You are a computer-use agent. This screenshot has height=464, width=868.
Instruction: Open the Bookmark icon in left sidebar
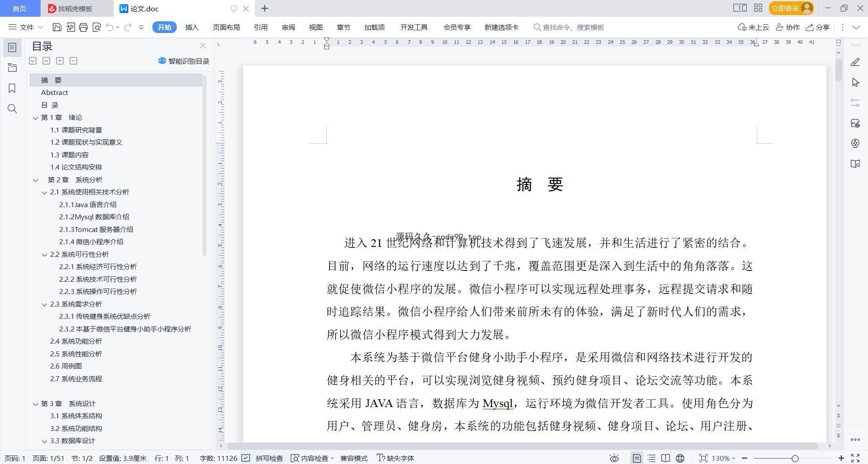12,88
